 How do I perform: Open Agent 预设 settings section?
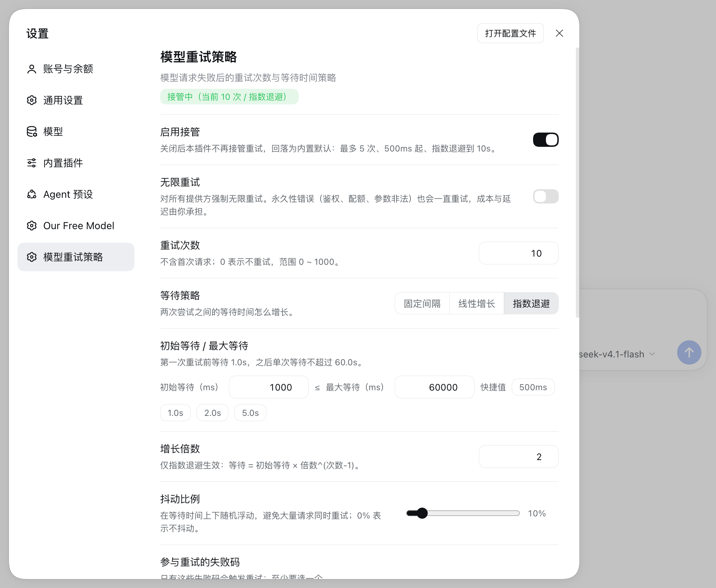tap(76, 194)
